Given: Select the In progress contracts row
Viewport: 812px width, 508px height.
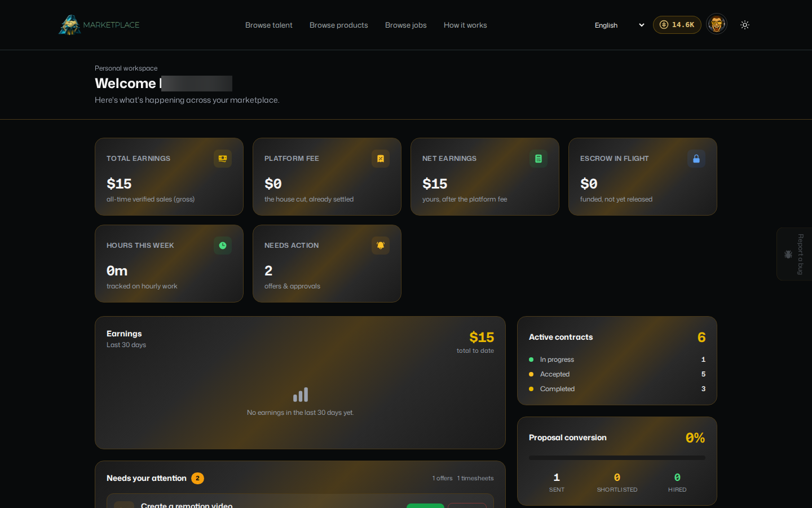Looking at the screenshot, I should (x=617, y=360).
